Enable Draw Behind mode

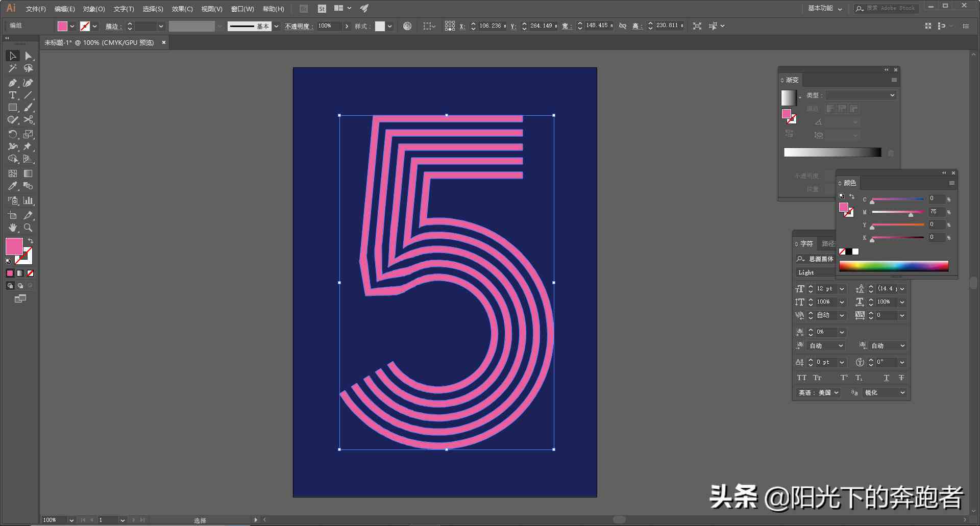pyautogui.click(x=20, y=286)
